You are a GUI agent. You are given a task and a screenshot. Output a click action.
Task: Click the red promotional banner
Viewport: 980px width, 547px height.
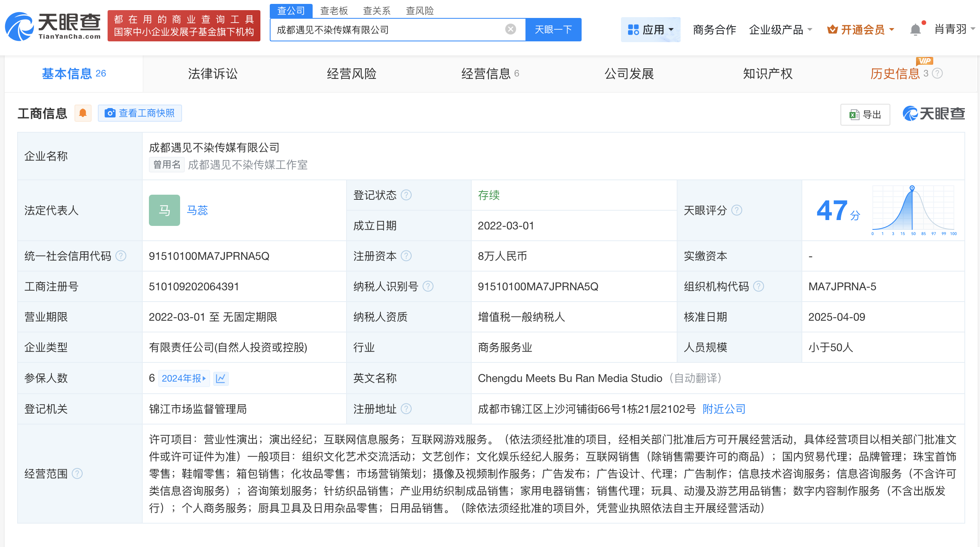(184, 26)
